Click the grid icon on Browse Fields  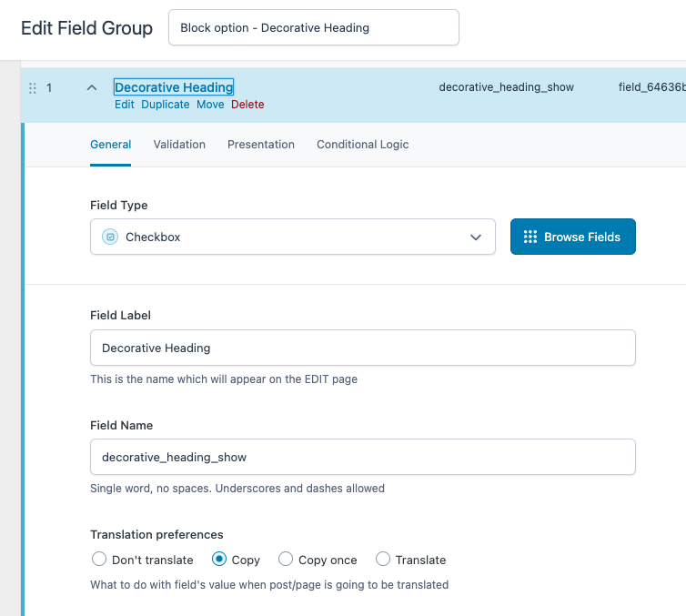tap(530, 237)
